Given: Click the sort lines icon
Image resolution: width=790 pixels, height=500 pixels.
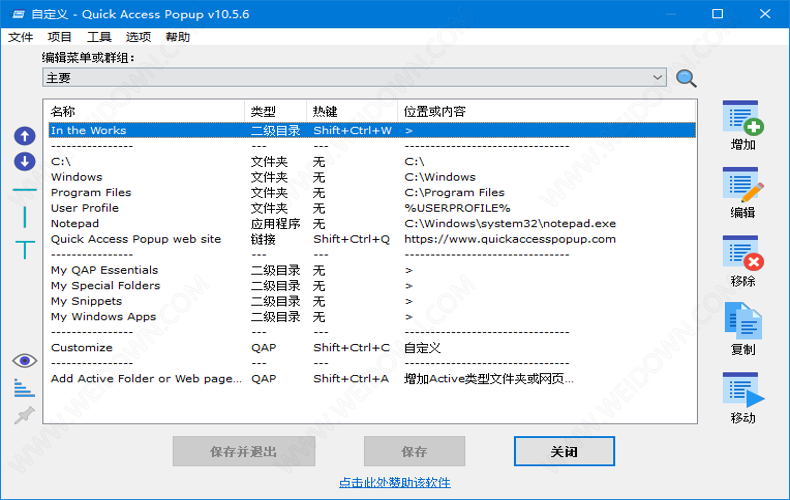Looking at the screenshot, I should [24, 387].
